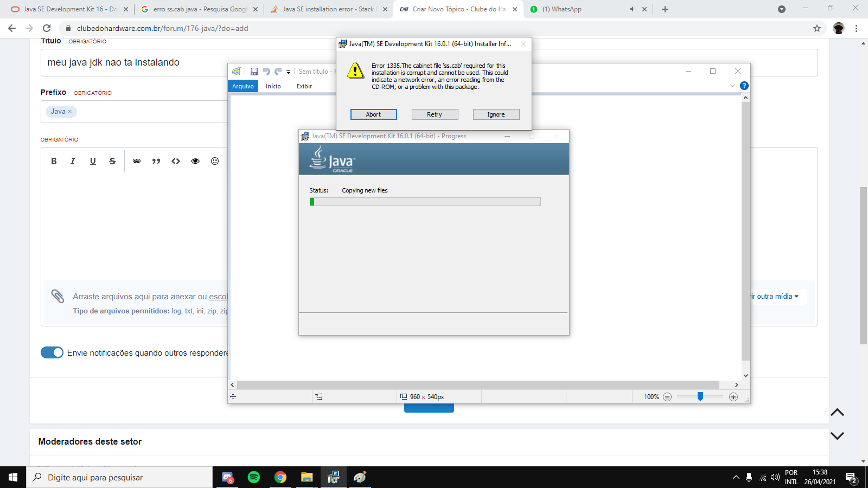Open Windows Start menu
The image size is (868, 488).
point(13,477)
